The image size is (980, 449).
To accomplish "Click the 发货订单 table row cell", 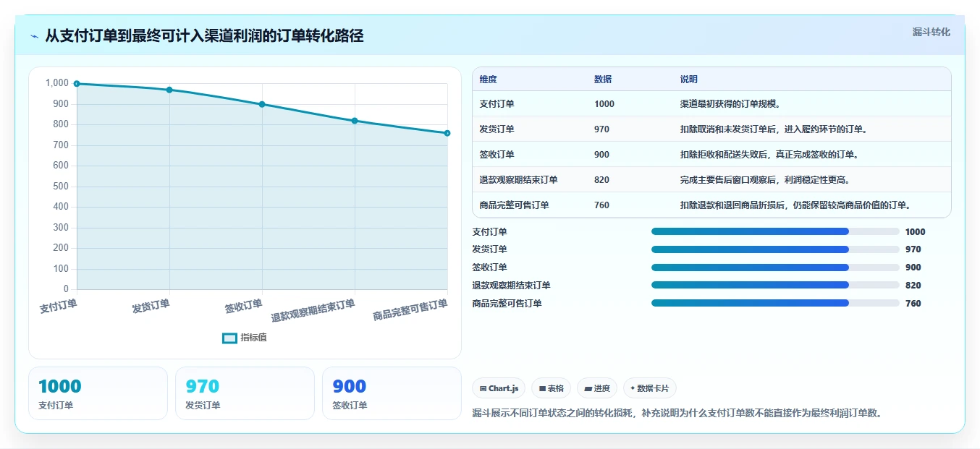I will [497, 129].
